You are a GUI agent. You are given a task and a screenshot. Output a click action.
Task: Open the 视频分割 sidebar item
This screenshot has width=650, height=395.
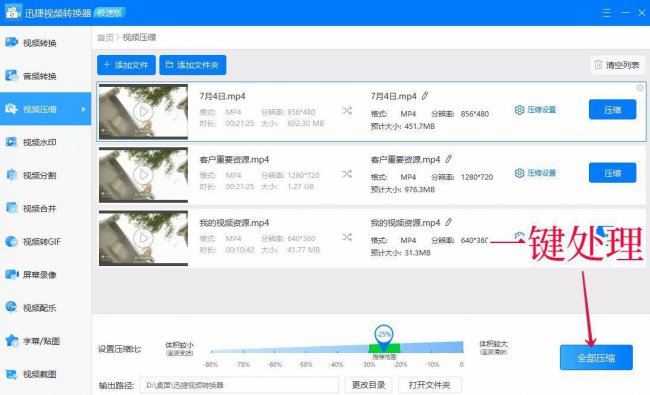(45, 175)
